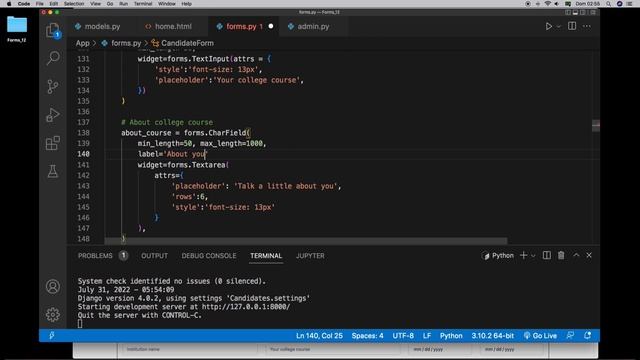
Task: Change end of line sequence LF
Action: coord(427,336)
